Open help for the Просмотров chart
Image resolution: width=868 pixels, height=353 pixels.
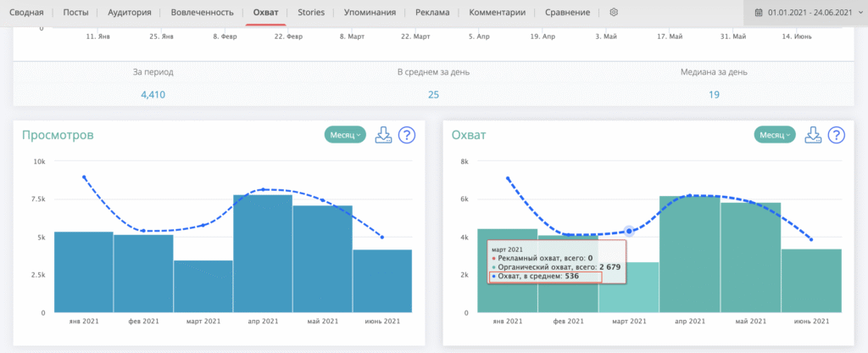pyautogui.click(x=406, y=135)
